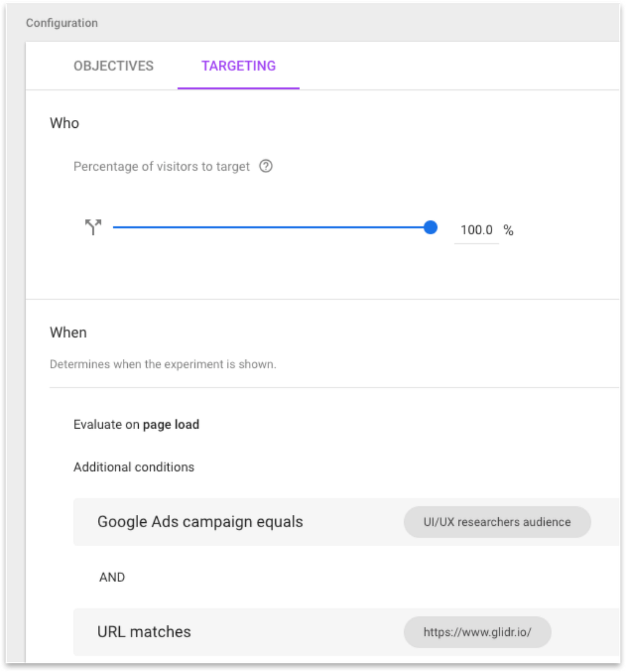Click the https://www.glidr.io/ URL chip
Screen dimensions: 626x672
coord(477,632)
